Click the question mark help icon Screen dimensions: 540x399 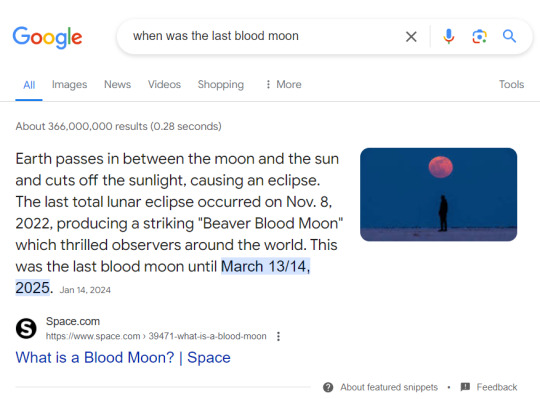(x=328, y=387)
